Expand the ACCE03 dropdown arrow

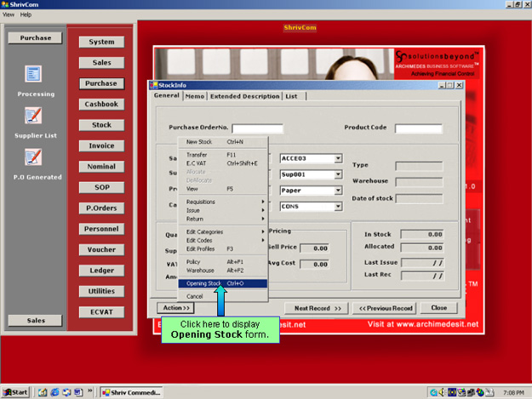click(338, 158)
